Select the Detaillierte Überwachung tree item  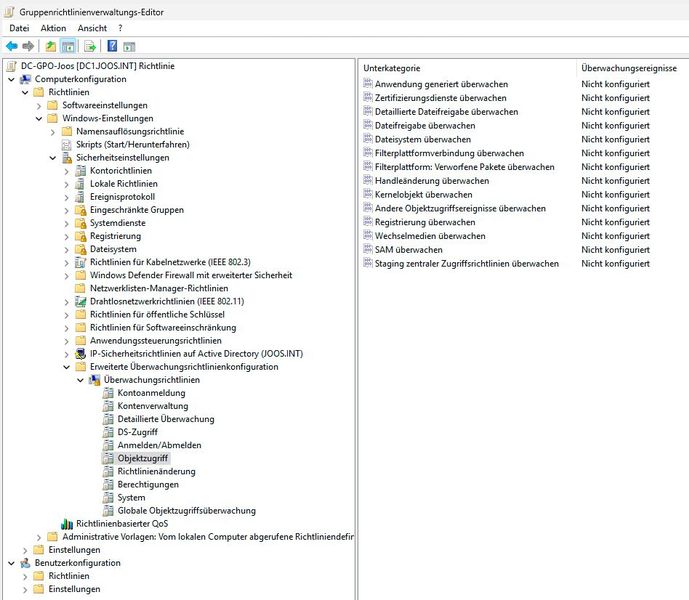pos(166,419)
